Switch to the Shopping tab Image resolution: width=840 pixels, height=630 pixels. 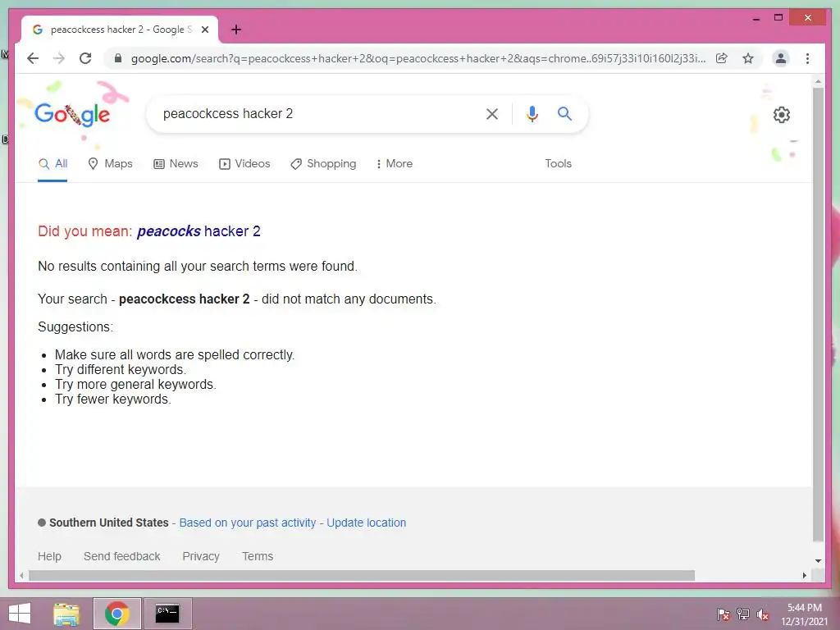click(x=323, y=164)
